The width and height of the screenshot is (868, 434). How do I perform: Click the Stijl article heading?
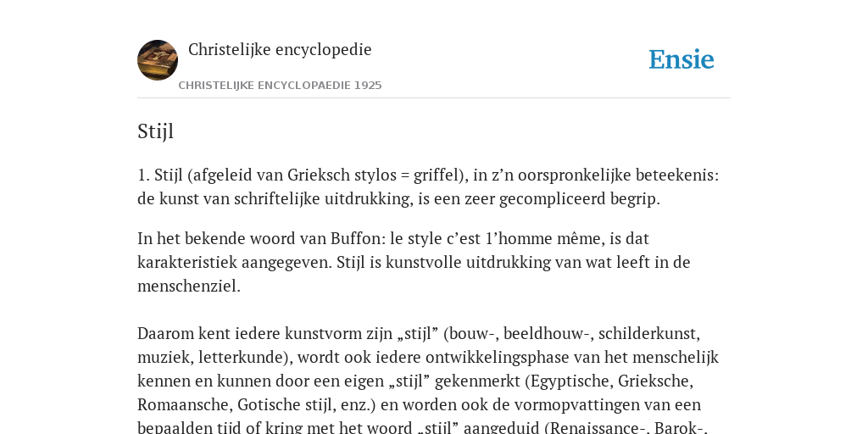(156, 131)
